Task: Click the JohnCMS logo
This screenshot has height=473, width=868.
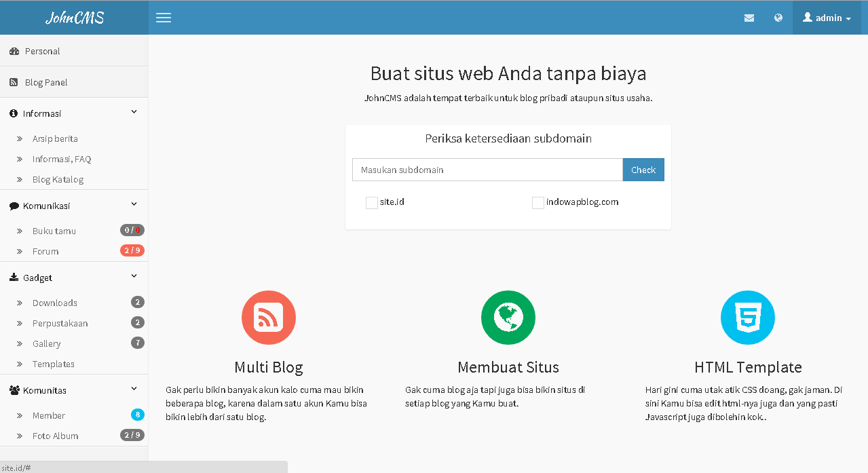Action: [x=75, y=18]
